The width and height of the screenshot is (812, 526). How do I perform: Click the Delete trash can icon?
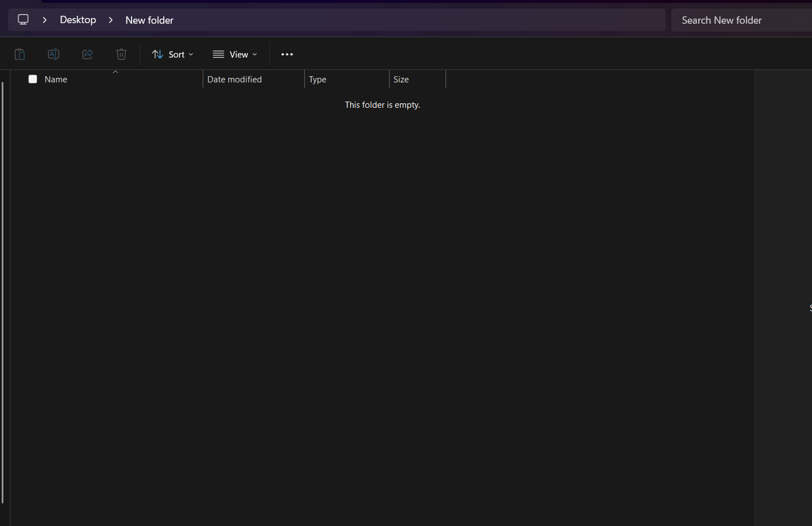click(x=121, y=54)
